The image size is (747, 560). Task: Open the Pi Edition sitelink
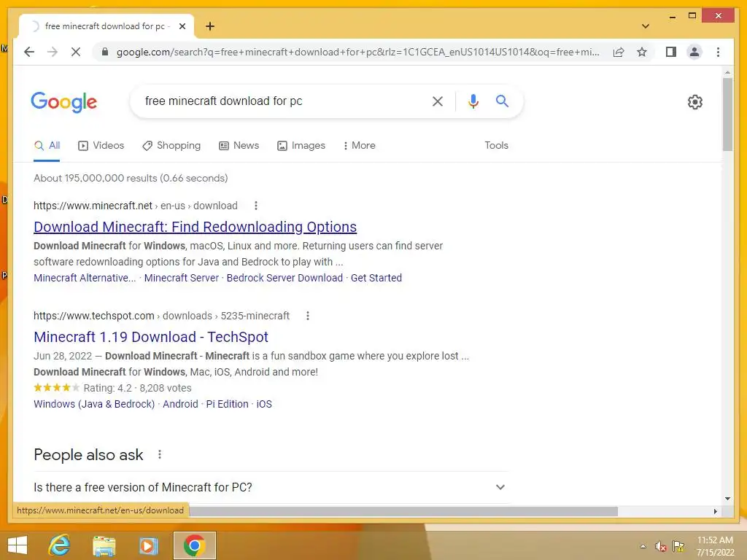click(x=228, y=404)
